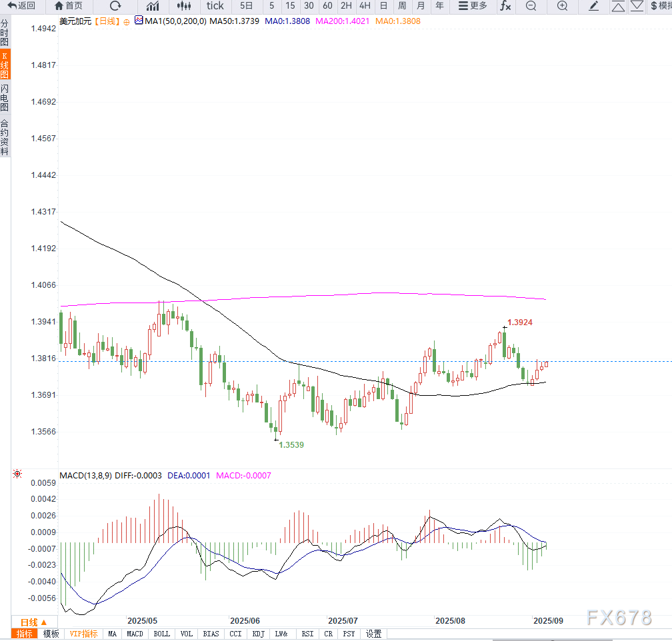Zoom out using the minus magnifier
This screenshot has height=641, width=672.
(x=531, y=6)
